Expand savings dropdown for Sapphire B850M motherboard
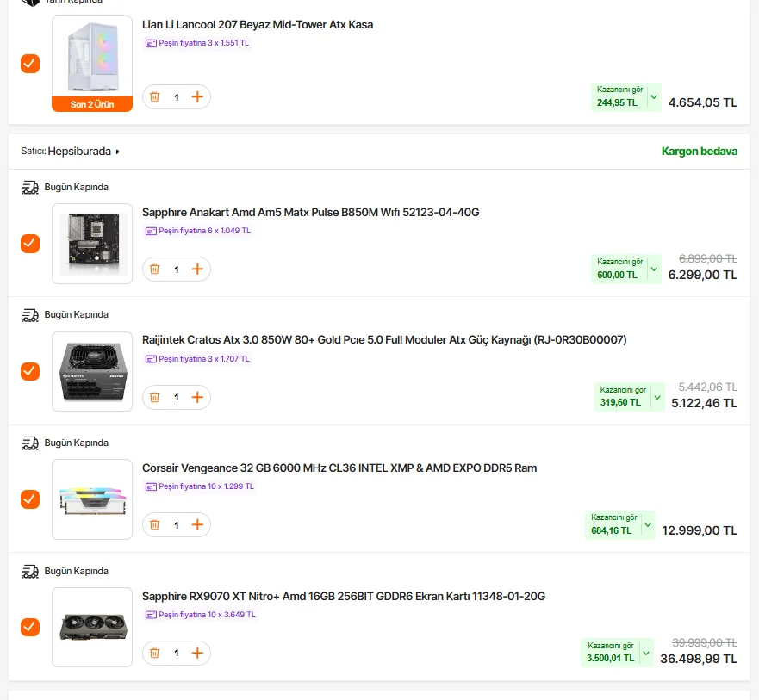 click(652, 269)
